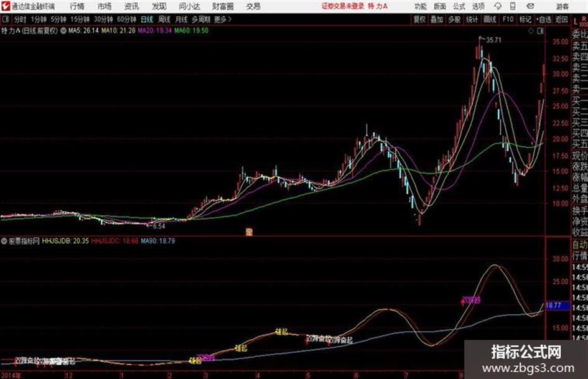Screen dimensions: 588x379
Task: Click the 6.54 low price marker
Action: 159,227
